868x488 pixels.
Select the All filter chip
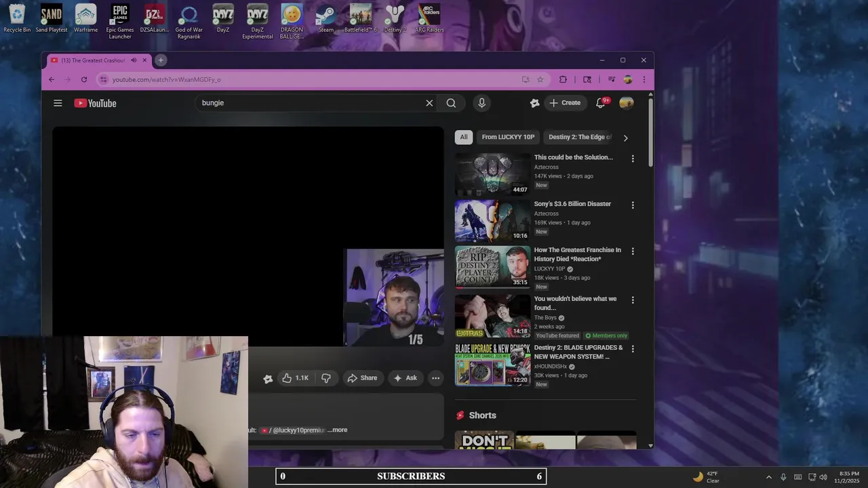(x=464, y=137)
